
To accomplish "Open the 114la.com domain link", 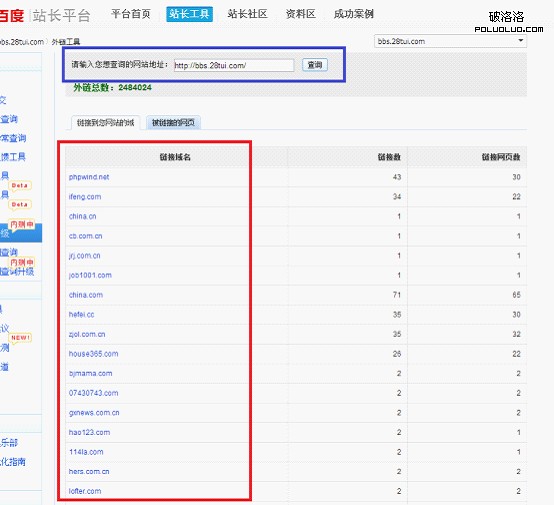I will [86, 452].
